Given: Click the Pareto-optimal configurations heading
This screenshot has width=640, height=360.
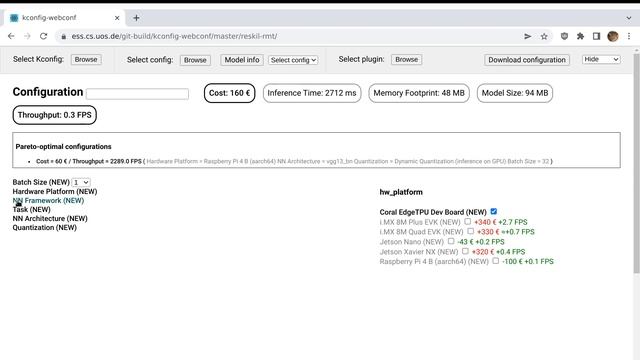Looking at the screenshot, I should [63, 147].
